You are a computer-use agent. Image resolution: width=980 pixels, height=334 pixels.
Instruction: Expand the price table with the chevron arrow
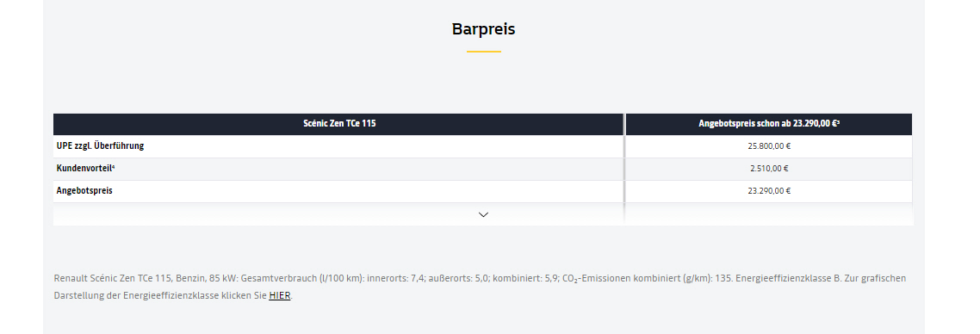[483, 214]
